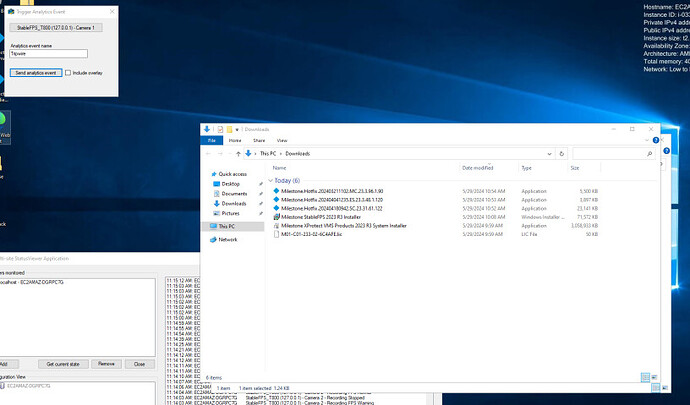The height and width of the screenshot is (405, 690).
Task: Select Milestone StableFPS 2023 R3 Installer
Action: pyautogui.click(x=321, y=217)
